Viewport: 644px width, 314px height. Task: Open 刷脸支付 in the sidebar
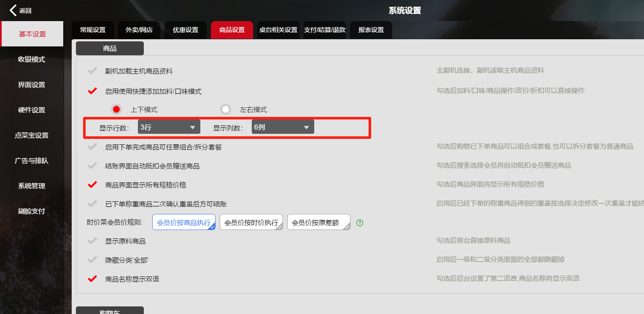(32, 211)
